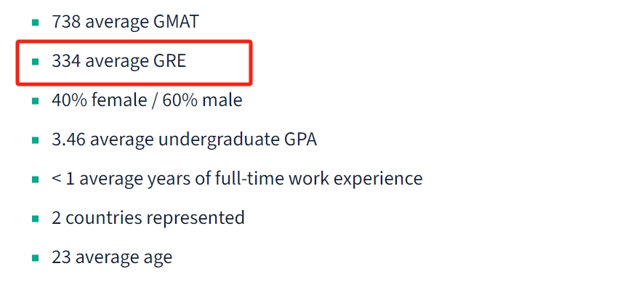This screenshot has height=282, width=644.
Task: Click the bullet before 3.46 average undergraduate GPA
Action: (36, 140)
